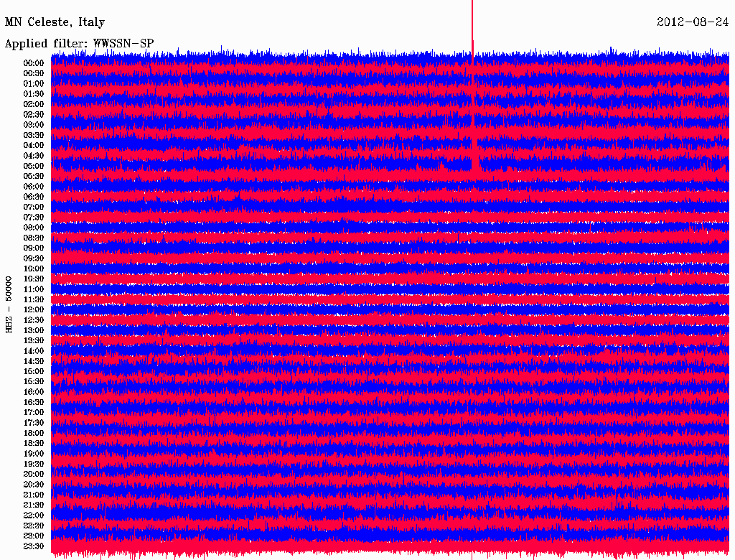Select the 11:00 time label
The width and height of the screenshot is (735, 560).
tap(34, 289)
